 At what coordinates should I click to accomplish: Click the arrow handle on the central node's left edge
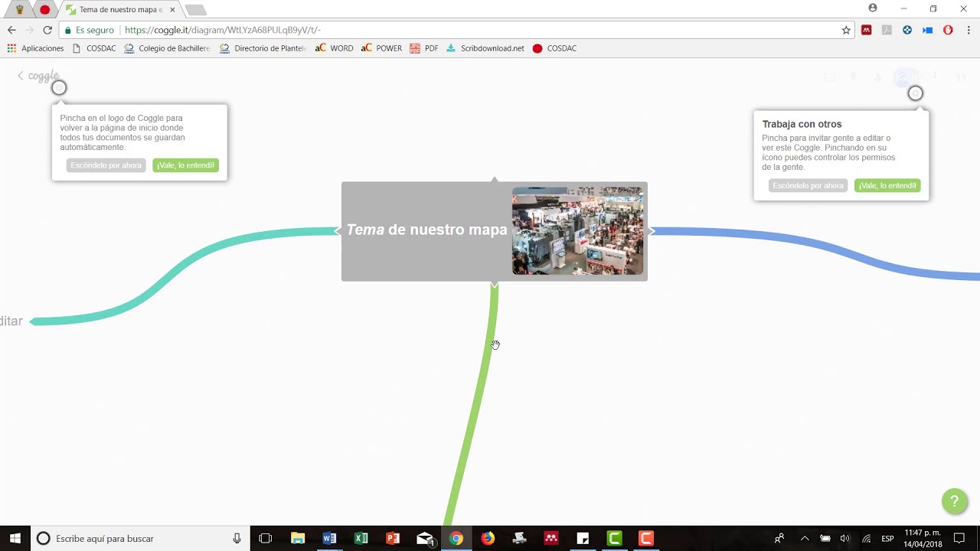pos(338,231)
